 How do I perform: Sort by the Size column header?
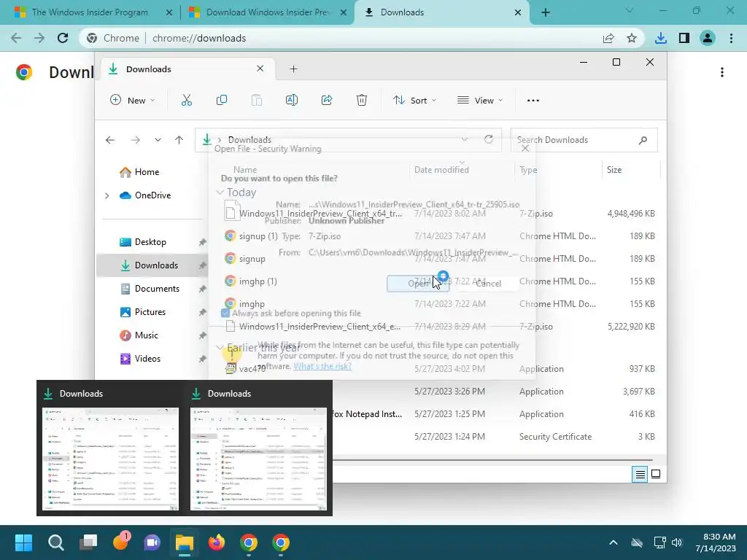pyautogui.click(x=631, y=169)
